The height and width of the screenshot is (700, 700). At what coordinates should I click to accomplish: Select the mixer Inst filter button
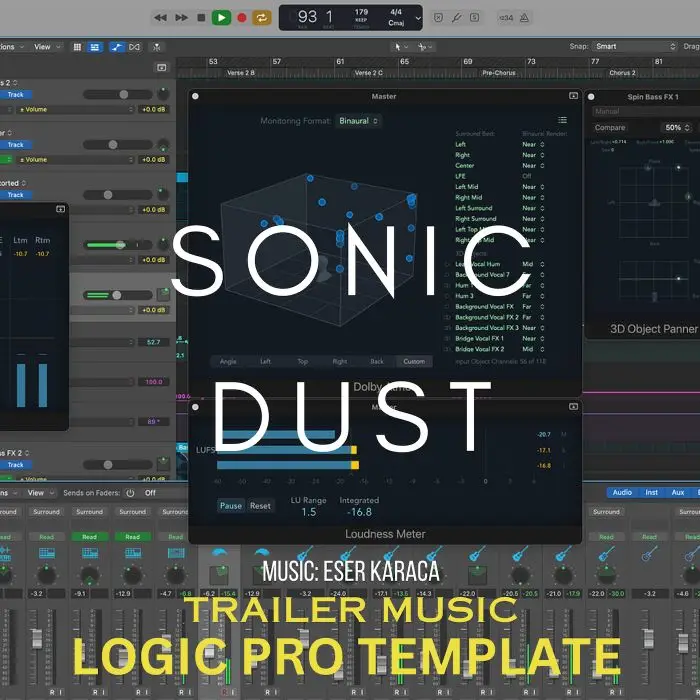point(651,492)
